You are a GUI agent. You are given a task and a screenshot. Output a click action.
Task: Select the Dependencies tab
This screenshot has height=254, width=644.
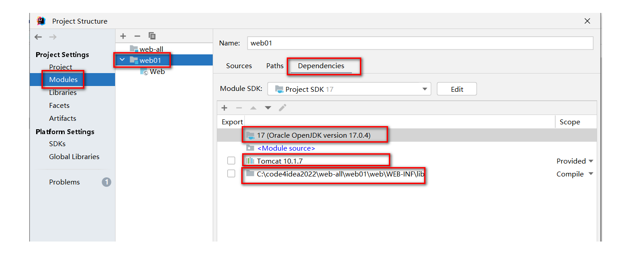(321, 66)
